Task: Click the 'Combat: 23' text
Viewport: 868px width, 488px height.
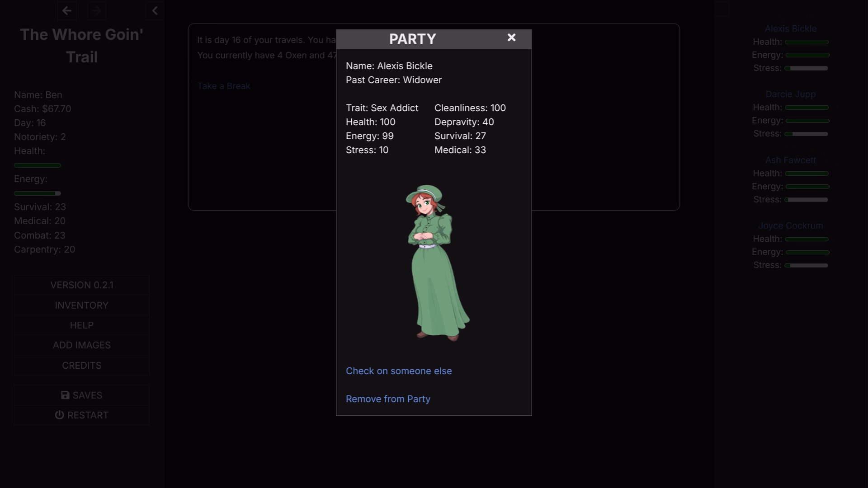Action: coord(39,235)
